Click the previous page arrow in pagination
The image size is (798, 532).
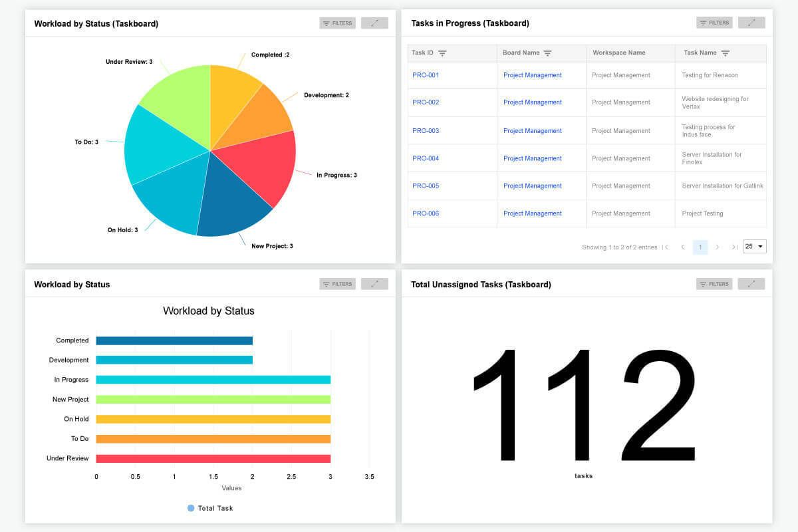tap(683, 247)
